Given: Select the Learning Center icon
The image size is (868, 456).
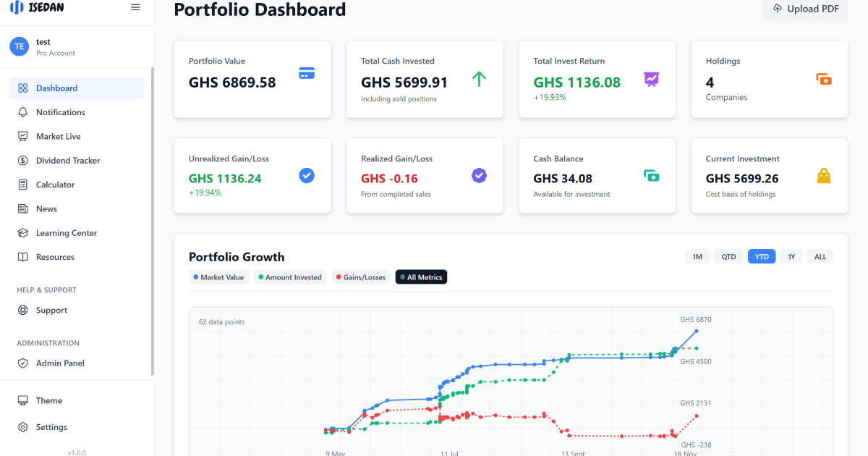Looking at the screenshot, I should (x=23, y=232).
